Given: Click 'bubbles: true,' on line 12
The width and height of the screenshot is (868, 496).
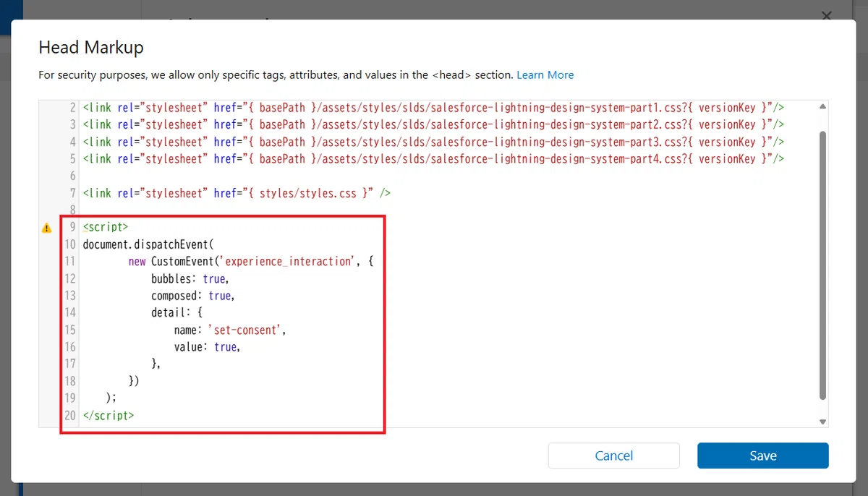Looking at the screenshot, I should [x=190, y=278].
